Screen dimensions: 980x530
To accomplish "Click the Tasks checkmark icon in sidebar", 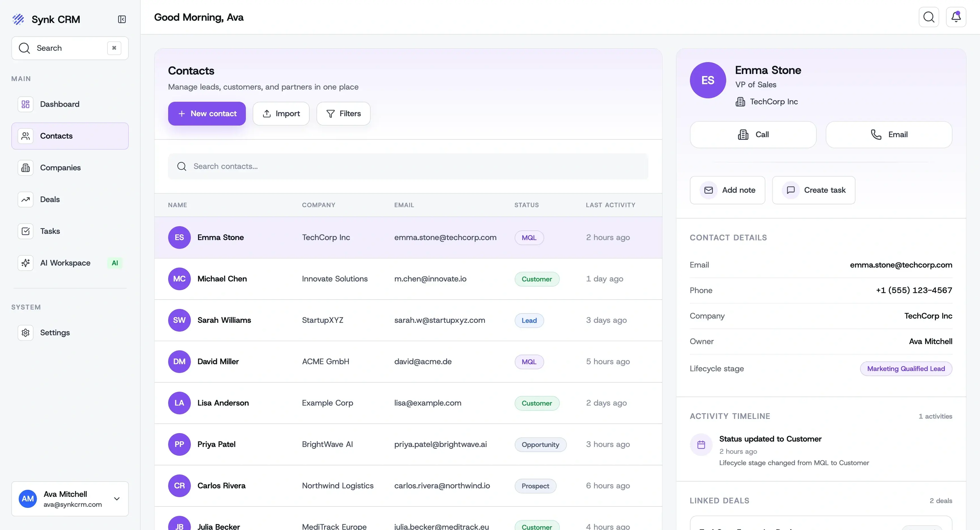I will (25, 231).
